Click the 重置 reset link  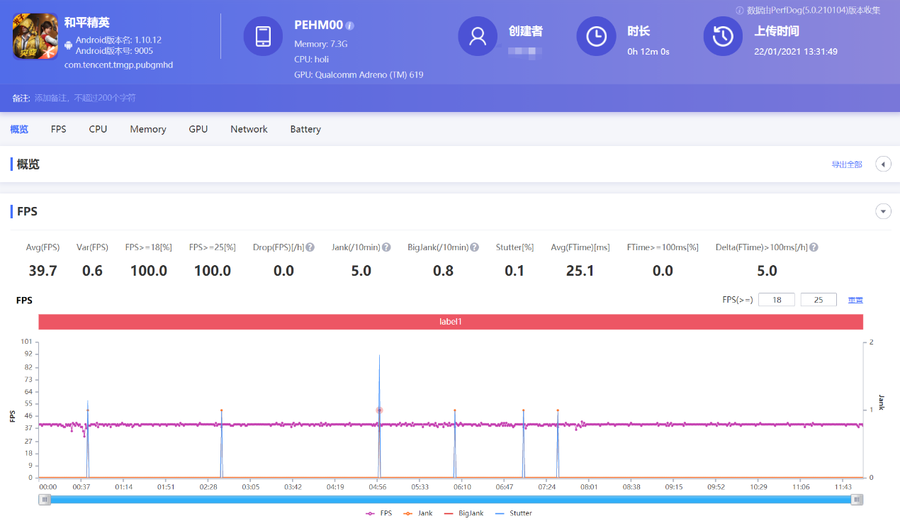point(855,300)
